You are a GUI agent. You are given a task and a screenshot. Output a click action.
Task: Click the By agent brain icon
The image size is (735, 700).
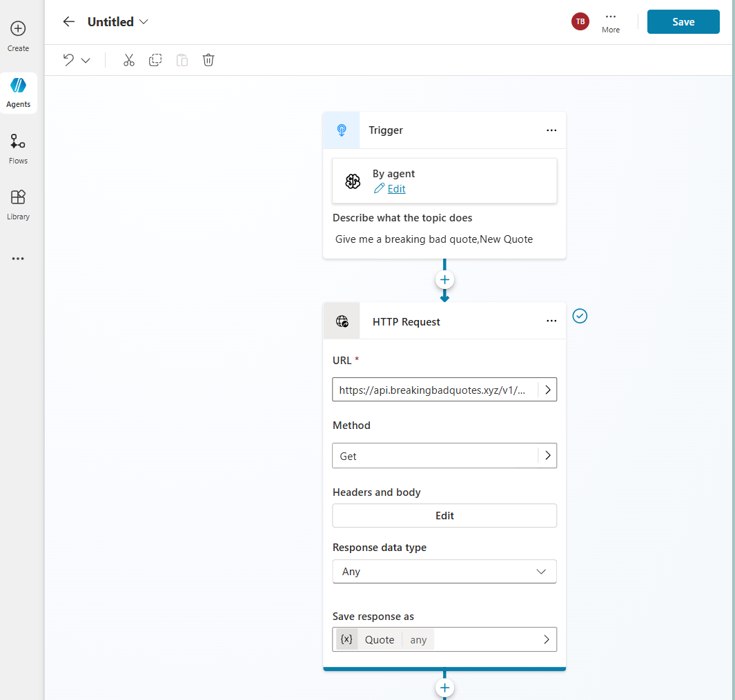tap(353, 181)
